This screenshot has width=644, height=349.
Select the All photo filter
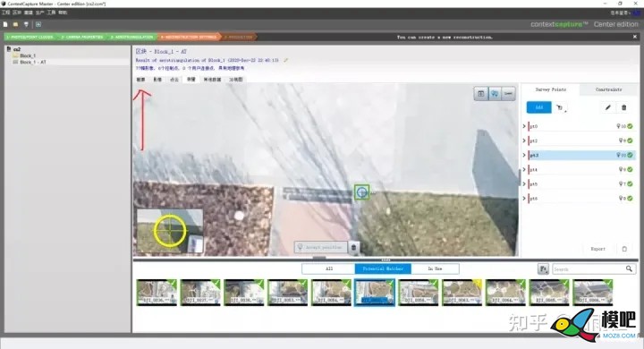(328, 268)
